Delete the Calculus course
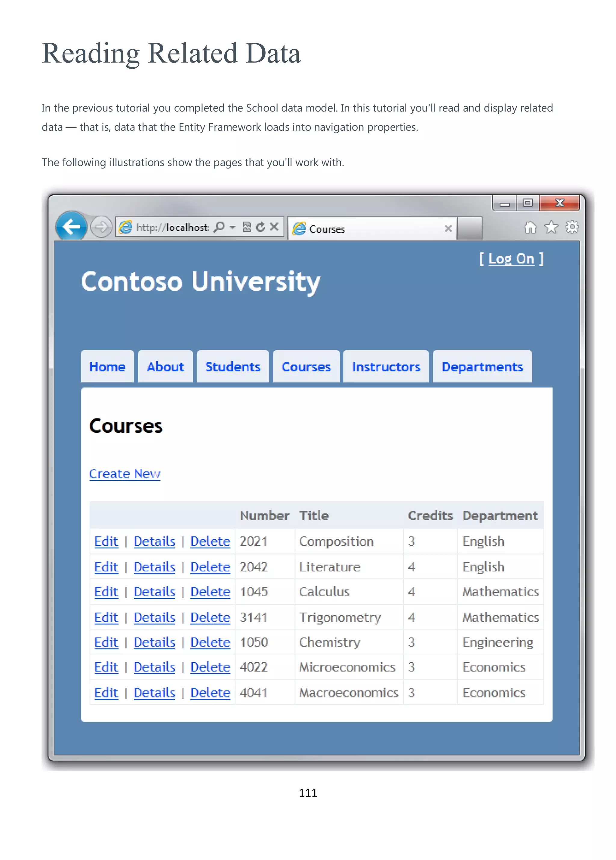 [x=210, y=592]
